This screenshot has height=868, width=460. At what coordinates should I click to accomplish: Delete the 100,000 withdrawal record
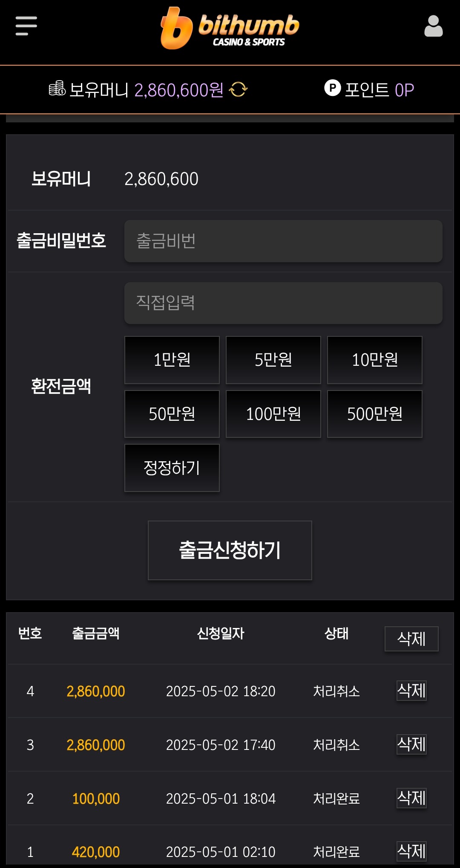pos(411,798)
